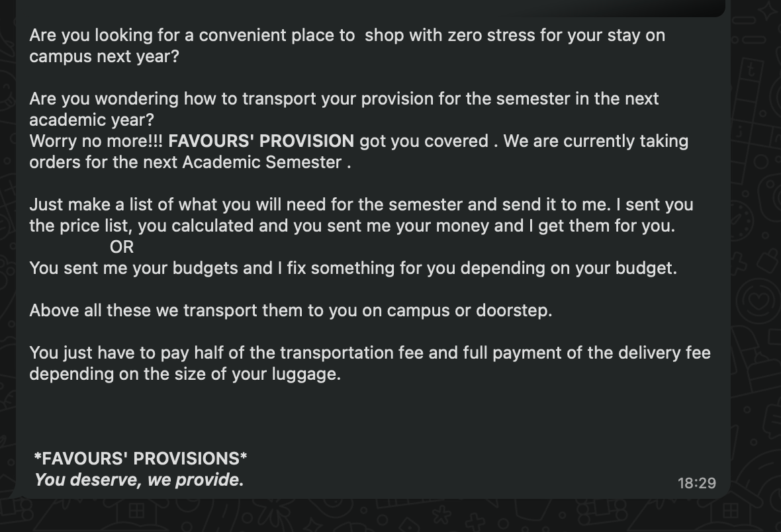The height and width of the screenshot is (532, 781).
Task: Click the 18:29 message timestamp
Action: [696, 483]
